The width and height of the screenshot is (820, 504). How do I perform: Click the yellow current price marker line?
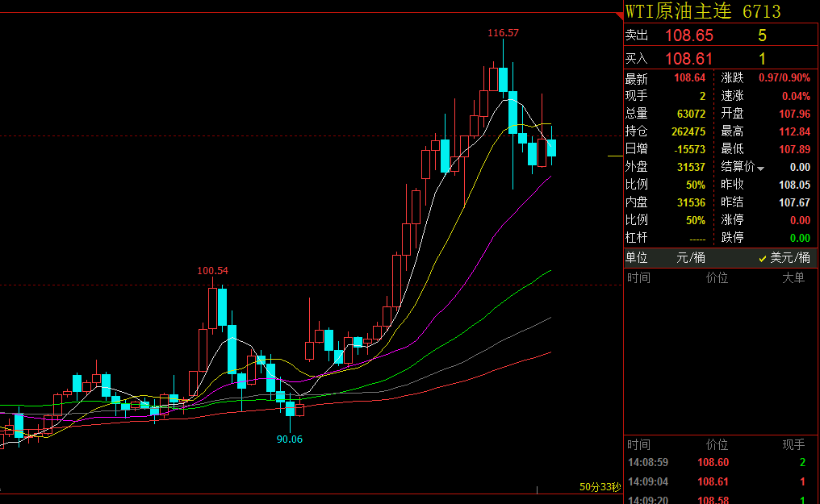615,156
